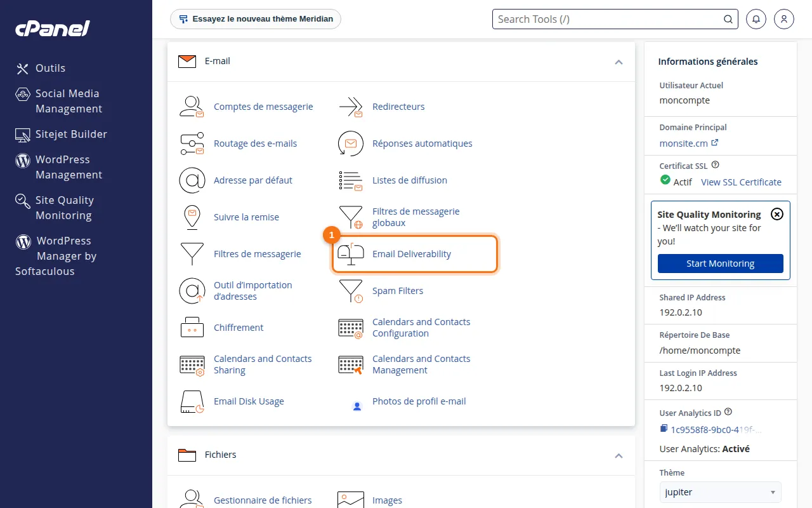The width and height of the screenshot is (812, 508).
Task: Click the Chiffrement icon
Action: [x=192, y=328]
